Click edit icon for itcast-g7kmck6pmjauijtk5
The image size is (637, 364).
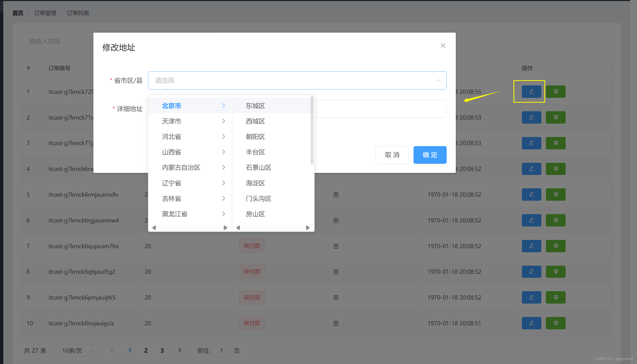click(531, 298)
